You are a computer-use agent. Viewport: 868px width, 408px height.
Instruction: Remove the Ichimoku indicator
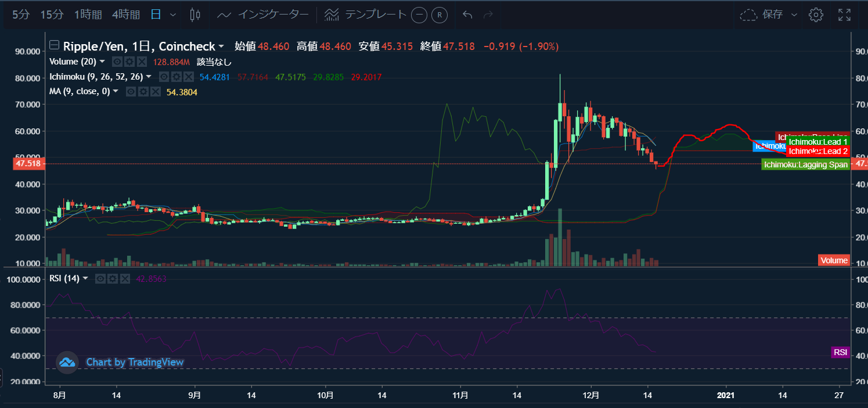pos(188,77)
